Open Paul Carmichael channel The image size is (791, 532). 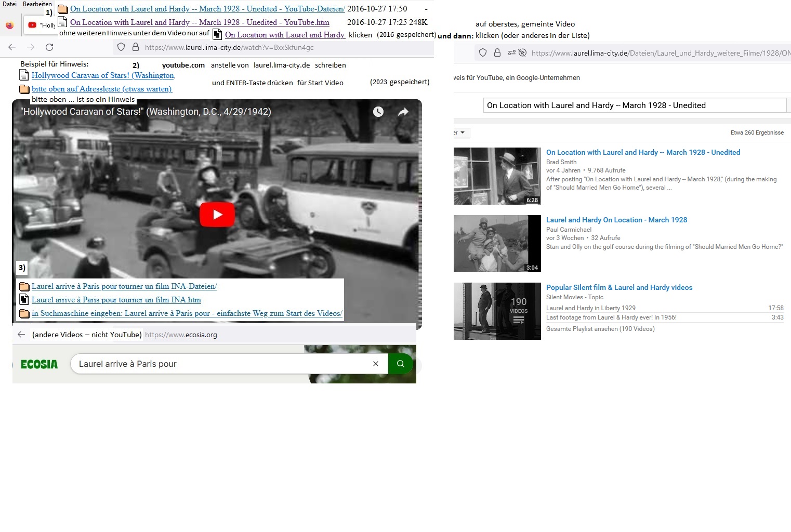(x=569, y=230)
